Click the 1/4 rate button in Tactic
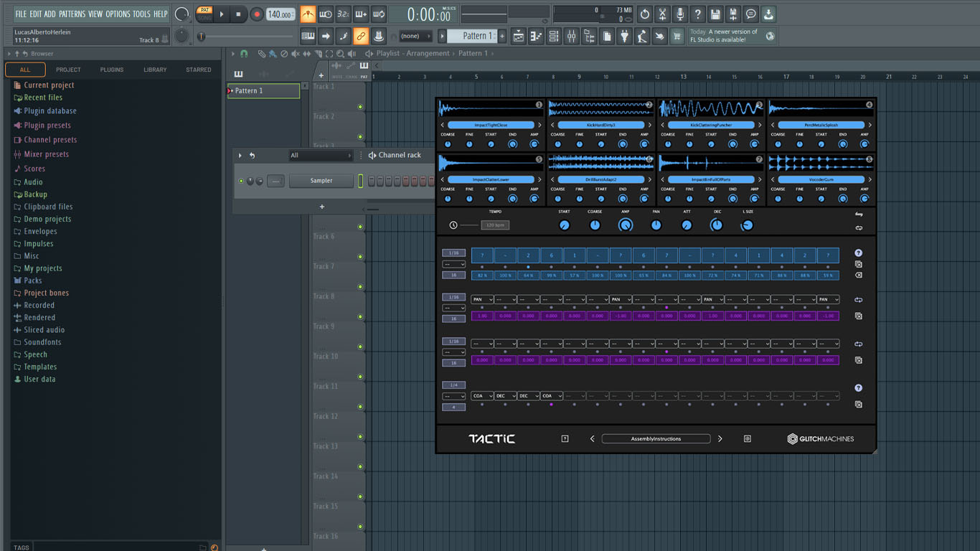Image resolution: width=980 pixels, height=551 pixels. click(x=453, y=385)
